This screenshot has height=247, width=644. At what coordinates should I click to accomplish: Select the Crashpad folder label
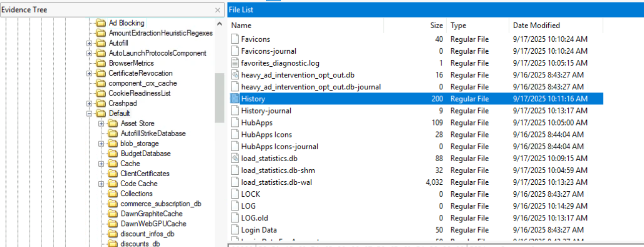123,103
